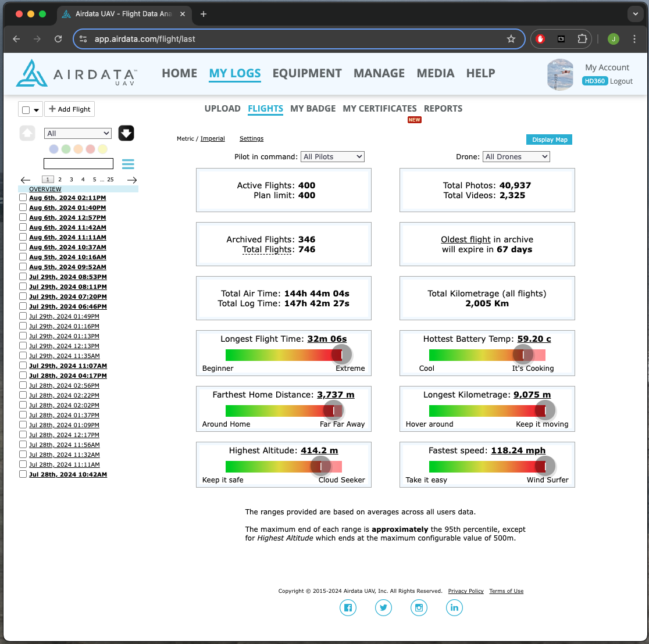
Task: Click the Airdata UAV logo
Action: (76, 74)
